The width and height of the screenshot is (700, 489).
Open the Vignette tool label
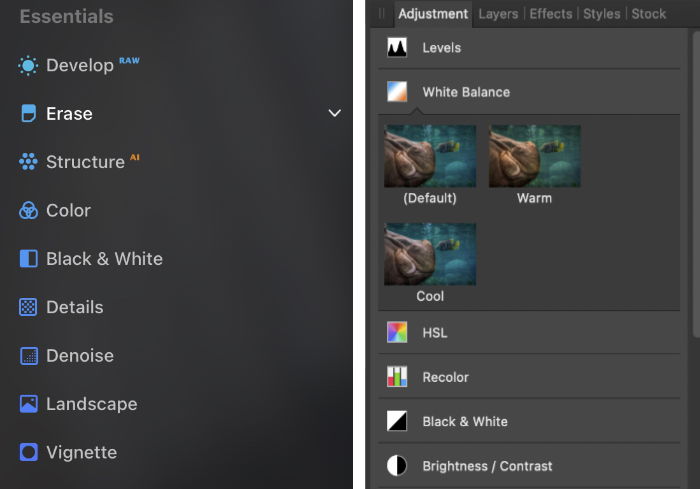(82, 452)
